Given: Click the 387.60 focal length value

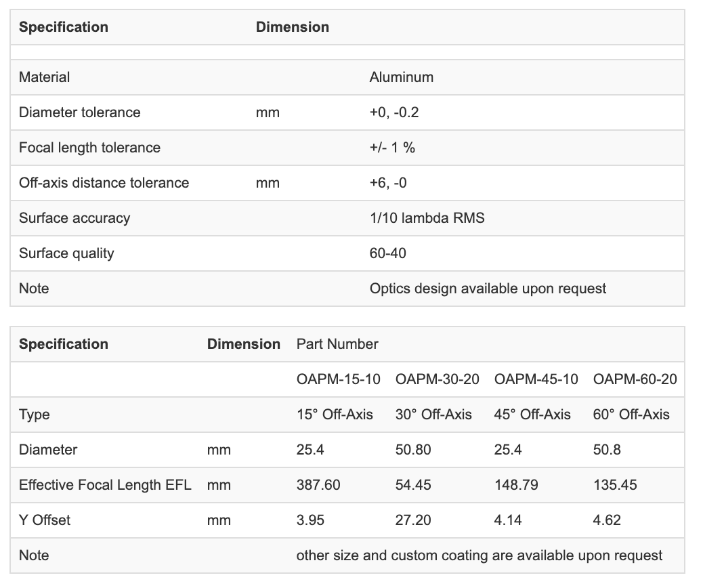Looking at the screenshot, I should pyautogui.click(x=318, y=485).
